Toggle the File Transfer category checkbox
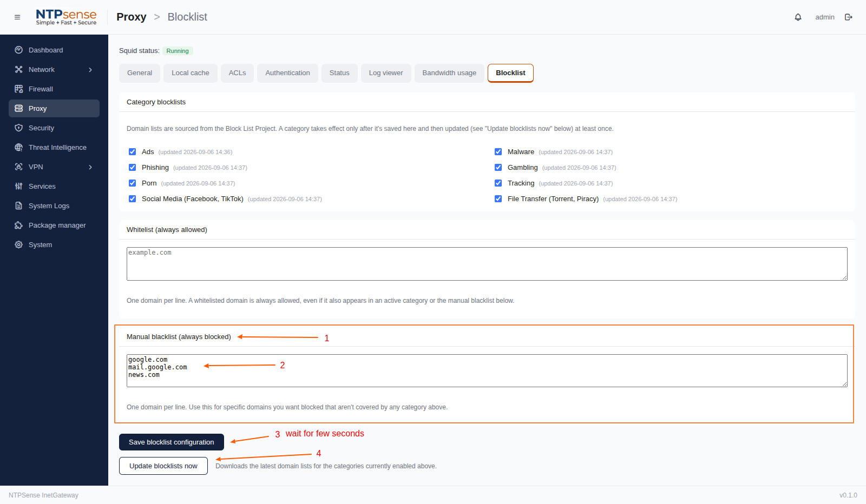 498,199
